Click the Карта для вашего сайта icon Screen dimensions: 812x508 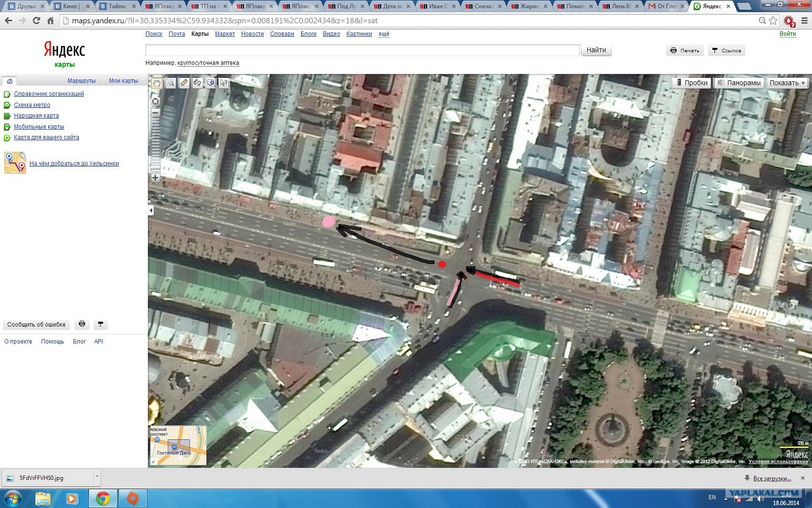coord(7,138)
